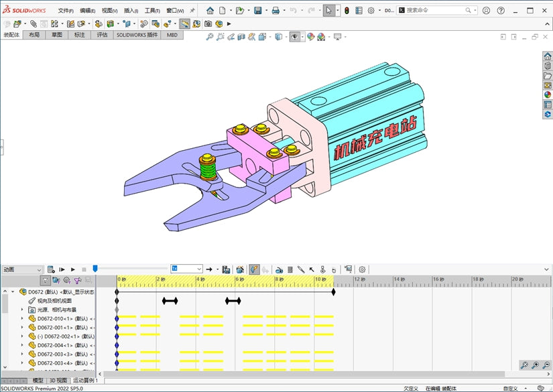
Task: Click the Edit Appearance color ball
Action: pyautogui.click(x=310, y=37)
